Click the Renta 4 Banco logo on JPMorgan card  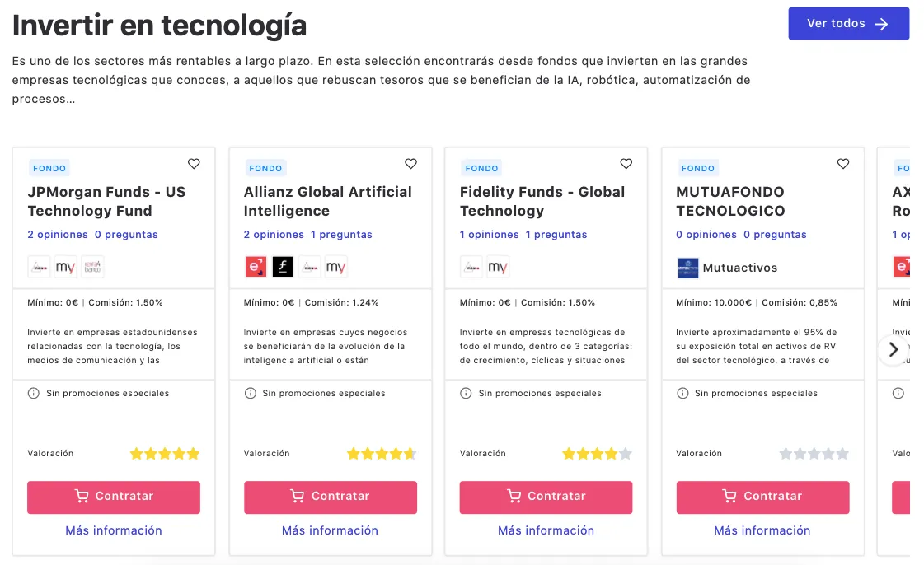92,267
